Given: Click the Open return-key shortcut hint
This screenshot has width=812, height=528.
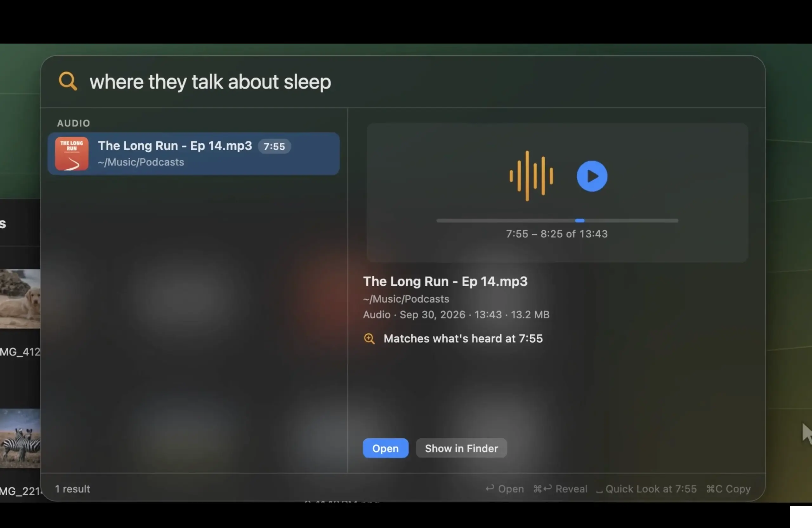Looking at the screenshot, I should click(505, 489).
